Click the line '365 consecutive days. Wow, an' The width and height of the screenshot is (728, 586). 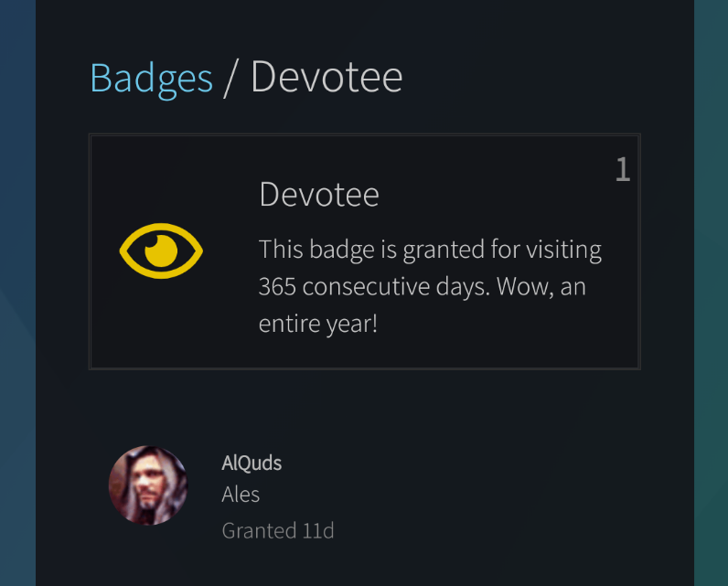point(422,287)
